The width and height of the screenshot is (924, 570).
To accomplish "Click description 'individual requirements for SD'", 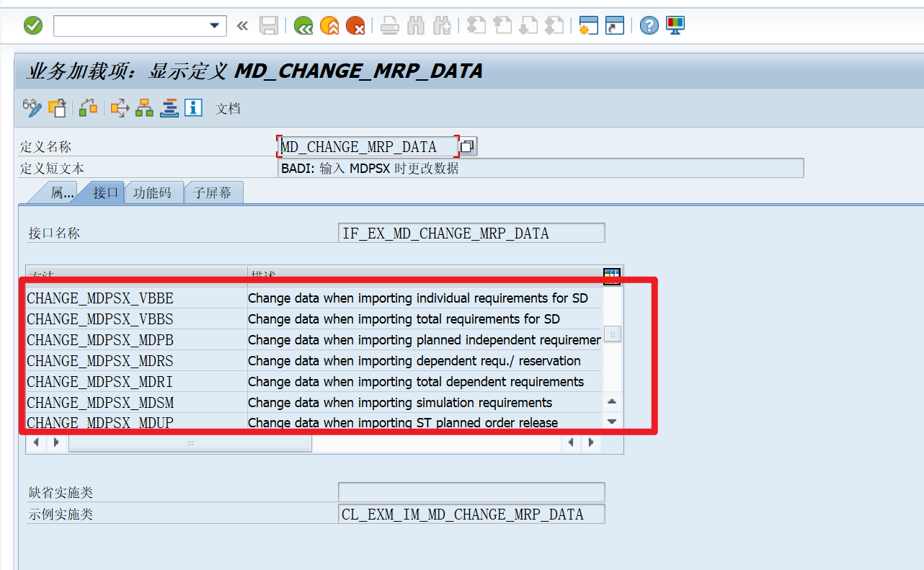I will click(502, 298).
